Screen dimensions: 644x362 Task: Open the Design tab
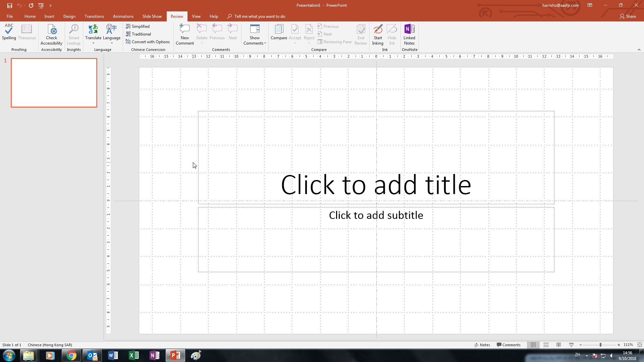(x=69, y=16)
